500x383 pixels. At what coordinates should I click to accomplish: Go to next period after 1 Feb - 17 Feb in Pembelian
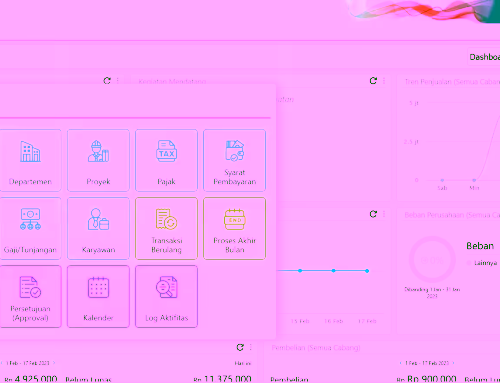coord(453,363)
